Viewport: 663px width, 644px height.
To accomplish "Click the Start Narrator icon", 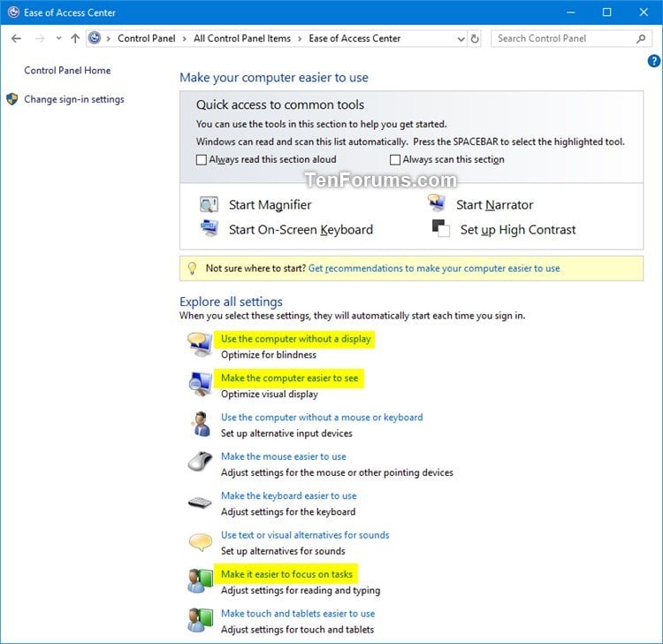I will 437,203.
